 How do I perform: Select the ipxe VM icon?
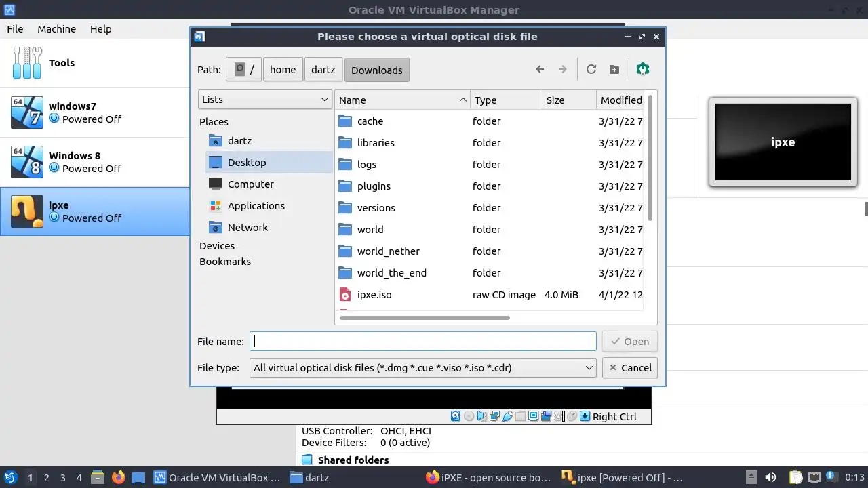click(27, 211)
